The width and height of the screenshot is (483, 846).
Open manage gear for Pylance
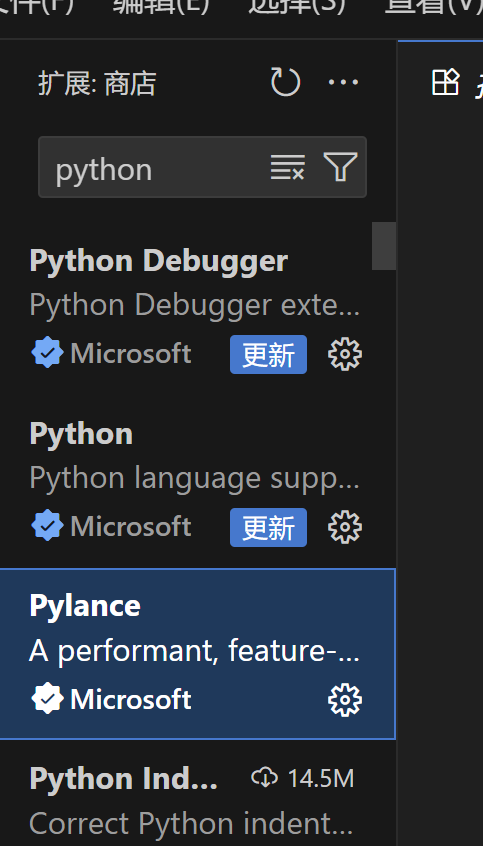pyautogui.click(x=345, y=700)
